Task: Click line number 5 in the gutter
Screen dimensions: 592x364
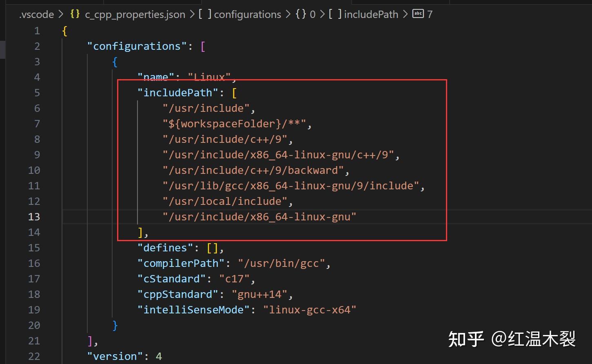Action: tap(37, 93)
